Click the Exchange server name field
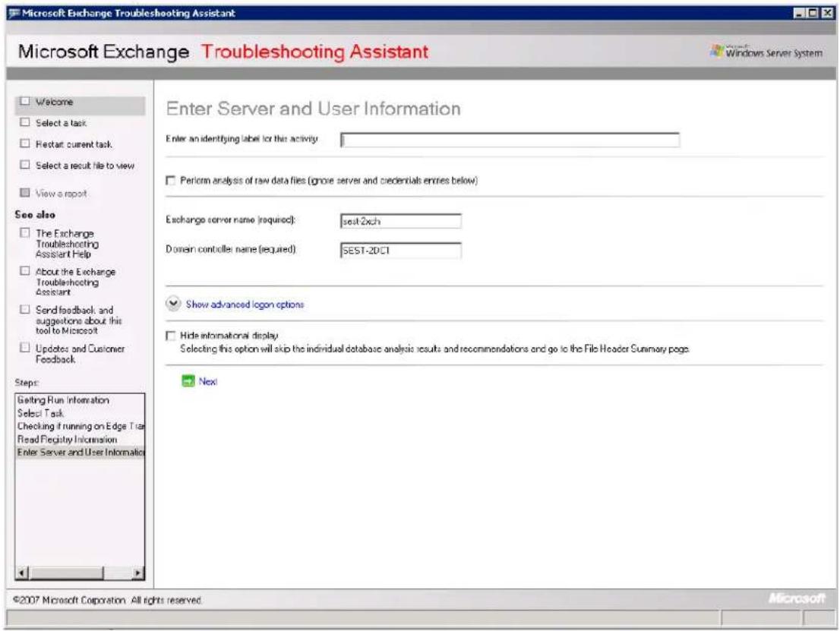 tap(401, 221)
